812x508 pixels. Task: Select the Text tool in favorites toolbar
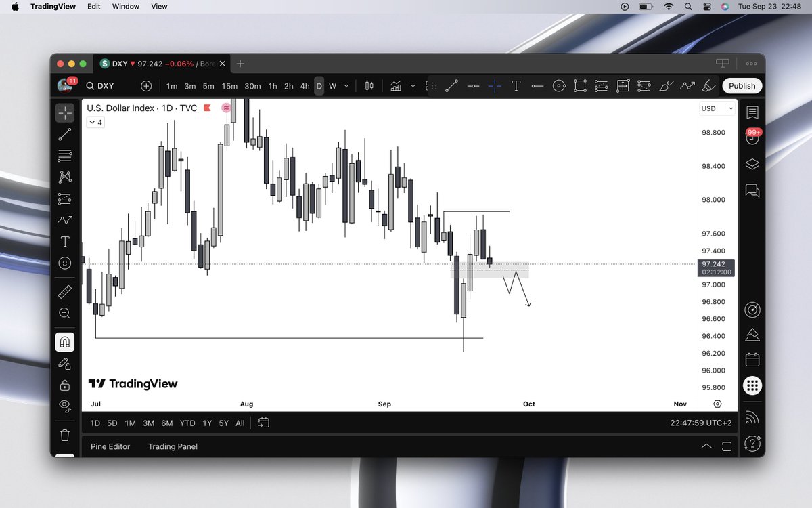[x=516, y=86]
